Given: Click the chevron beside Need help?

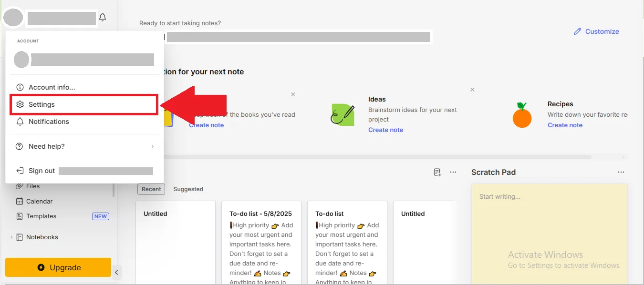Looking at the screenshot, I should [x=153, y=146].
